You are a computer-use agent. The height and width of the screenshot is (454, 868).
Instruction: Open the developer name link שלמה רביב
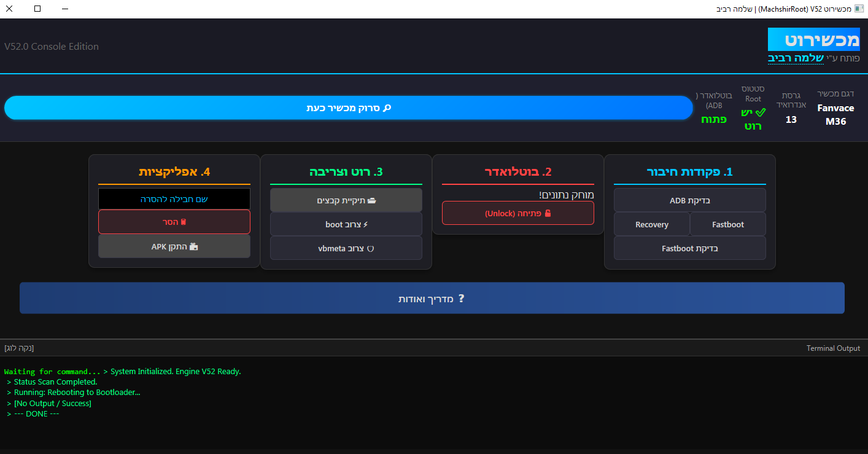tap(796, 58)
